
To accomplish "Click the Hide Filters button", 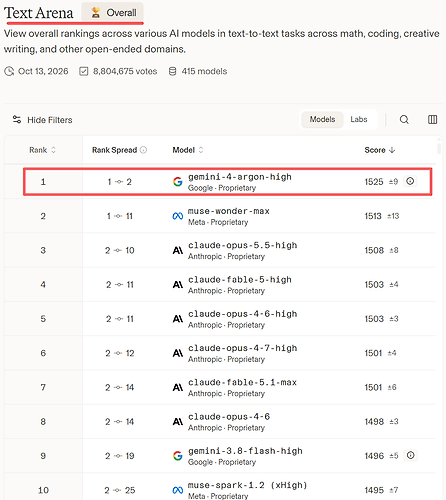I will pyautogui.click(x=42, y=120).
